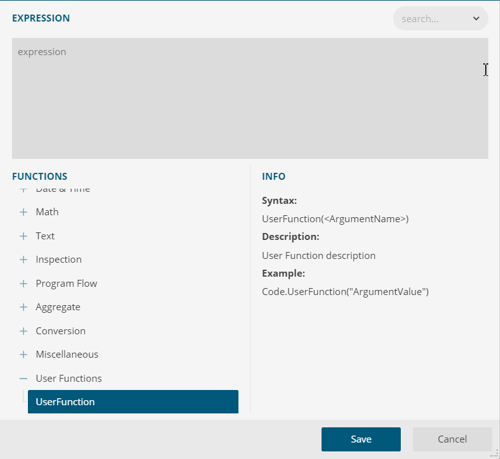Select the UserFunction tree item

click(133, 402)
